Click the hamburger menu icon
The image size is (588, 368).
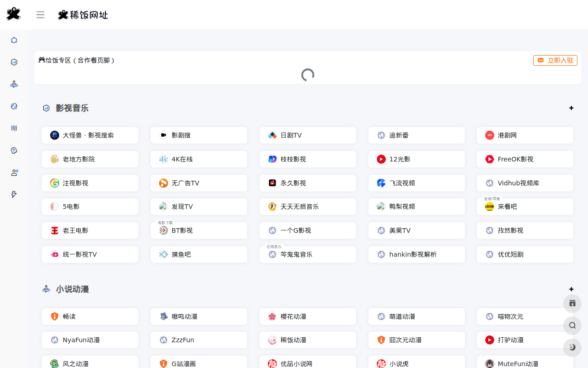[x=40, y=15]
